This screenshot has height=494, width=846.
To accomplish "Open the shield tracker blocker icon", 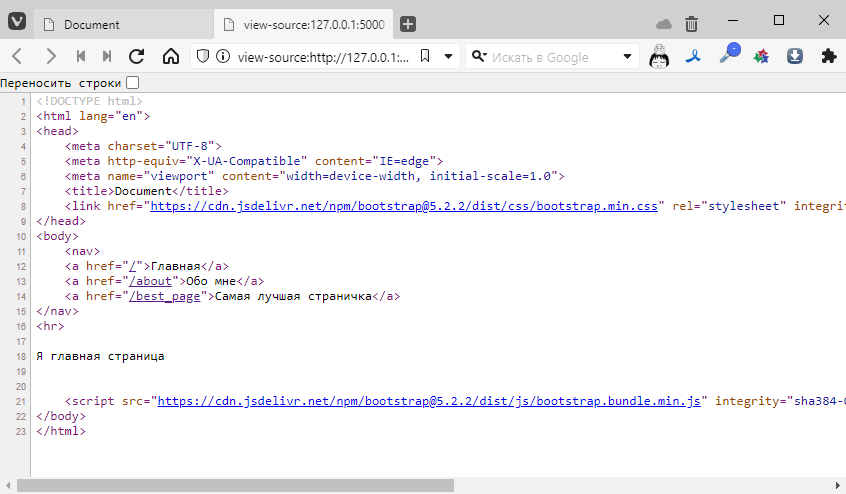I will tap(203, 56).
